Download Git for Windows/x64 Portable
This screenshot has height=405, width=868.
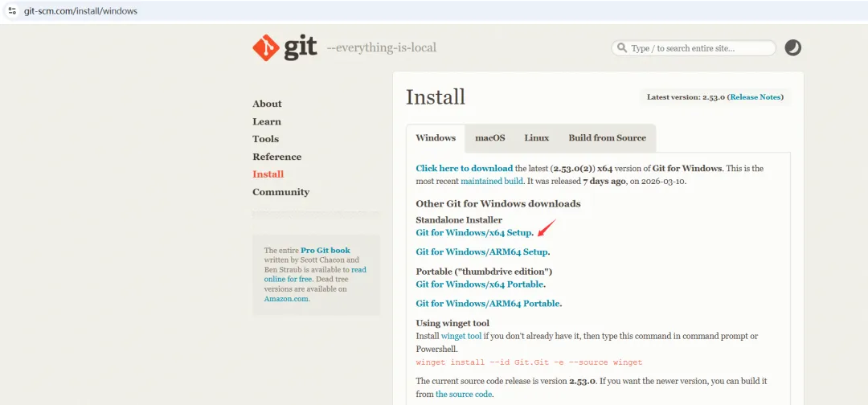point(479,284)
